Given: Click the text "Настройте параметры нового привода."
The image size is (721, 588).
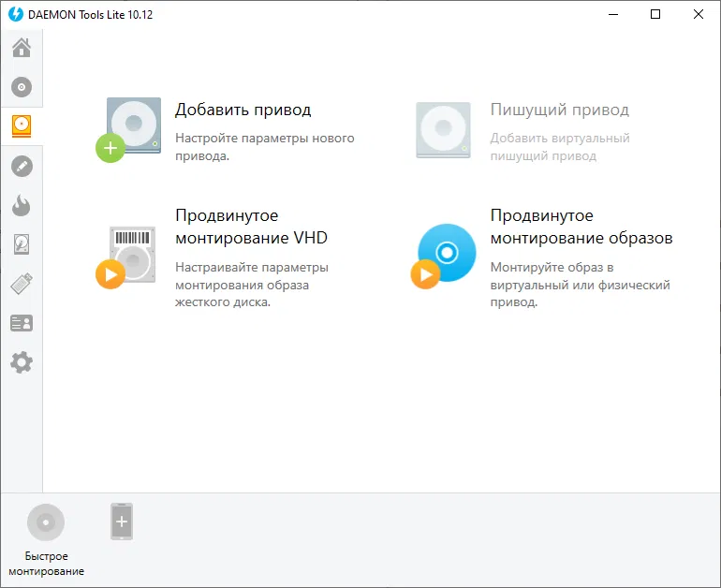Looking at the screenshot, I should (x=265, y=147).
